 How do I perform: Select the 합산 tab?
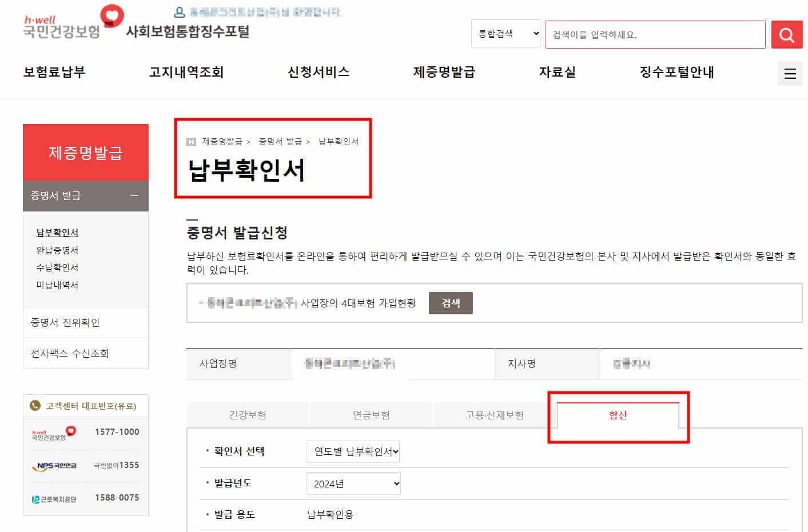(618, 416)
